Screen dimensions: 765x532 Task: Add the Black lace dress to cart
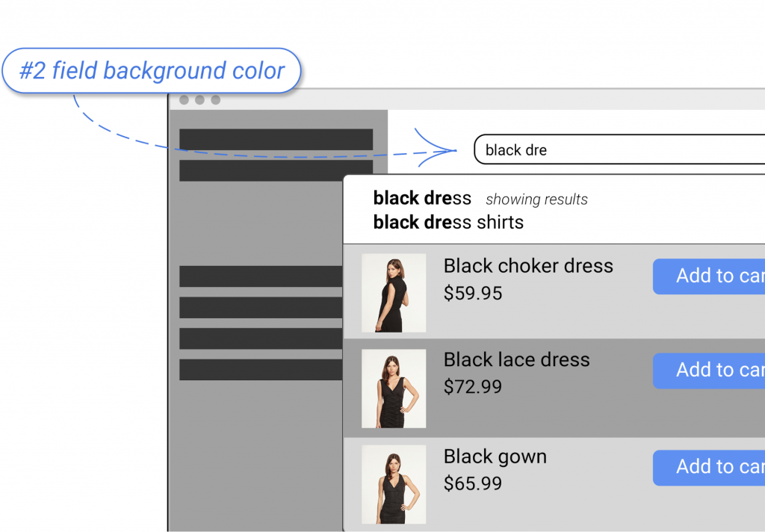(717, 371)
